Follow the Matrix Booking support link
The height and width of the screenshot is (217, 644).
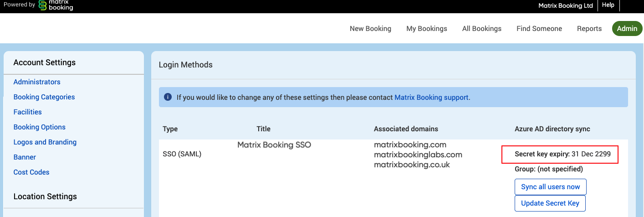click(x=431, y=97)
